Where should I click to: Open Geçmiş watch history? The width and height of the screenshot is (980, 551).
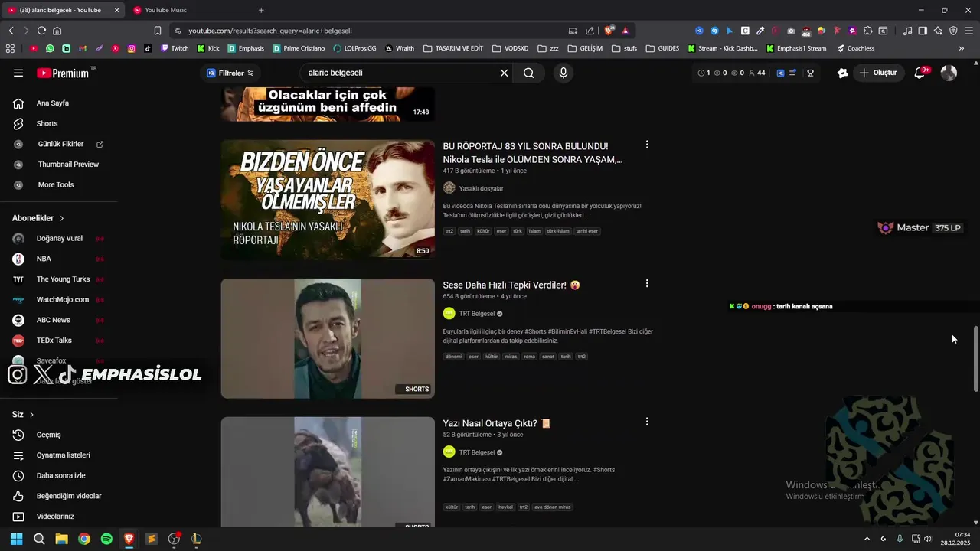coord(48,435)
